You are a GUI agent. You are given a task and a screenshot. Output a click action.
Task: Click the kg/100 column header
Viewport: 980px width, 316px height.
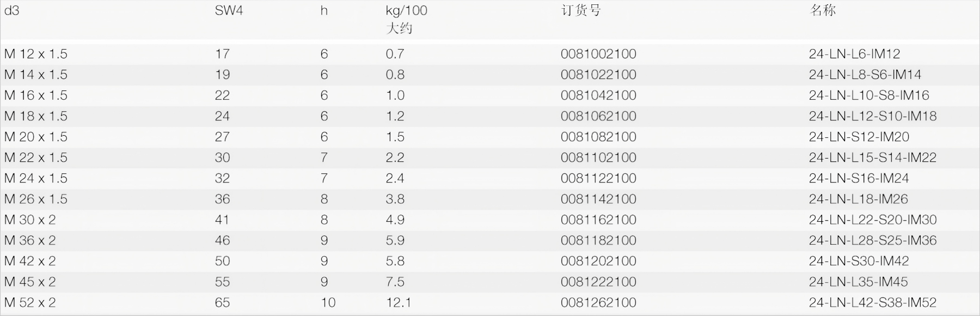[x=406, y=11]
